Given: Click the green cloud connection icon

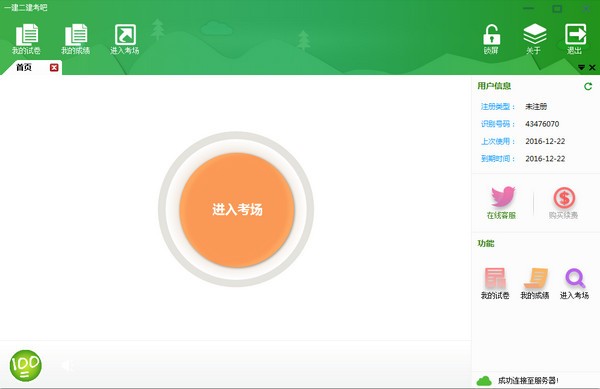Looking at the screenshot, I should (484, 381).
